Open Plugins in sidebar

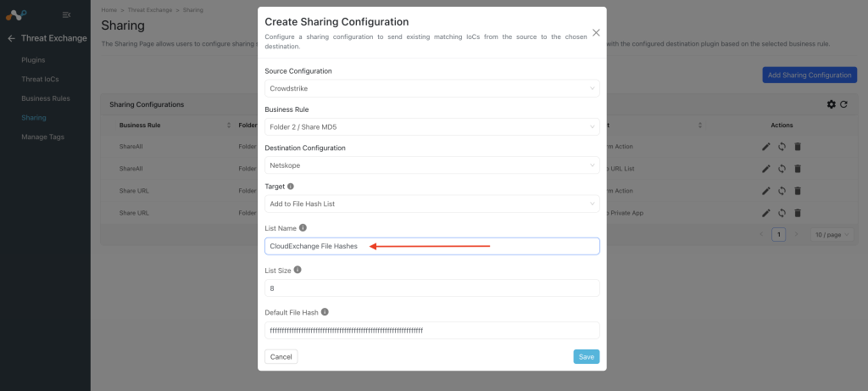tap(33, 60)
